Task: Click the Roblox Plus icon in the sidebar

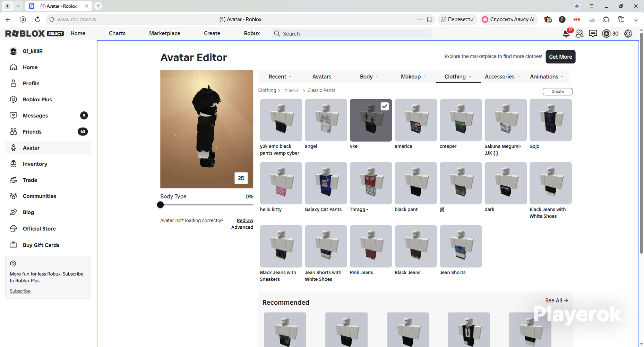Action: click(x=14, y=99)
